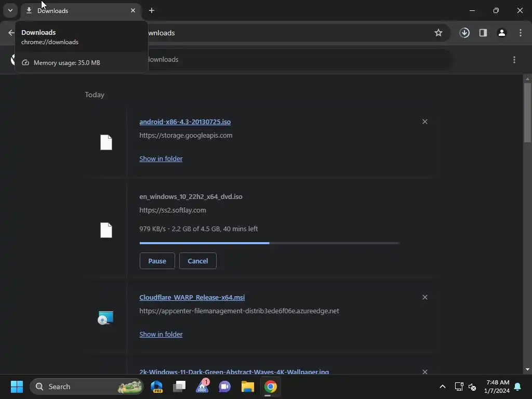
Task: Remove the wallpaper jpg from list
Action: tap(425, 372)
